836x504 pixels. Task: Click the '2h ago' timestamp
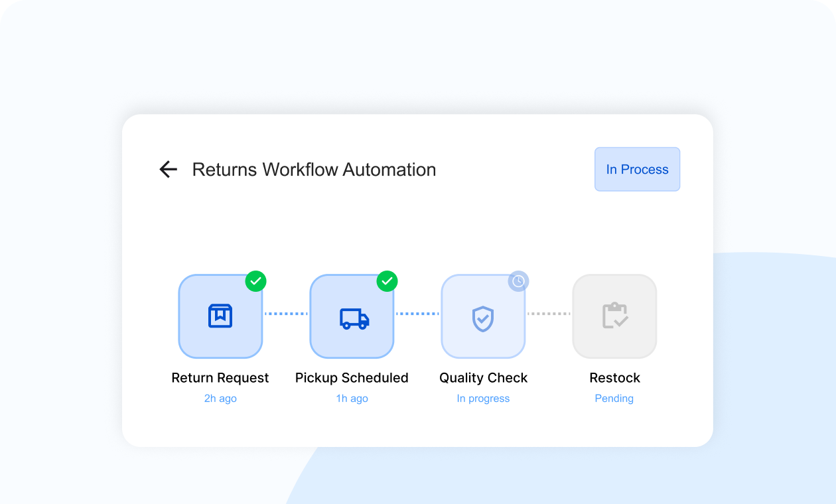click(x=220, y=399)
